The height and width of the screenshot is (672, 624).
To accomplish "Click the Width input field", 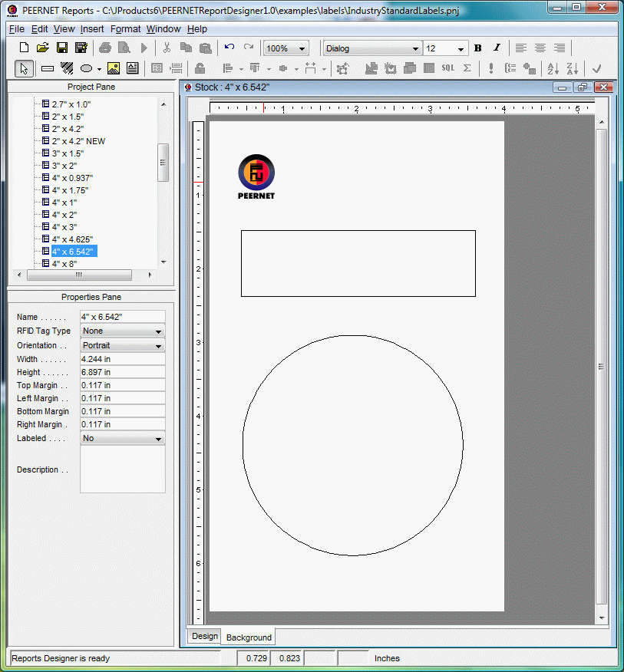I will (123, 359).
